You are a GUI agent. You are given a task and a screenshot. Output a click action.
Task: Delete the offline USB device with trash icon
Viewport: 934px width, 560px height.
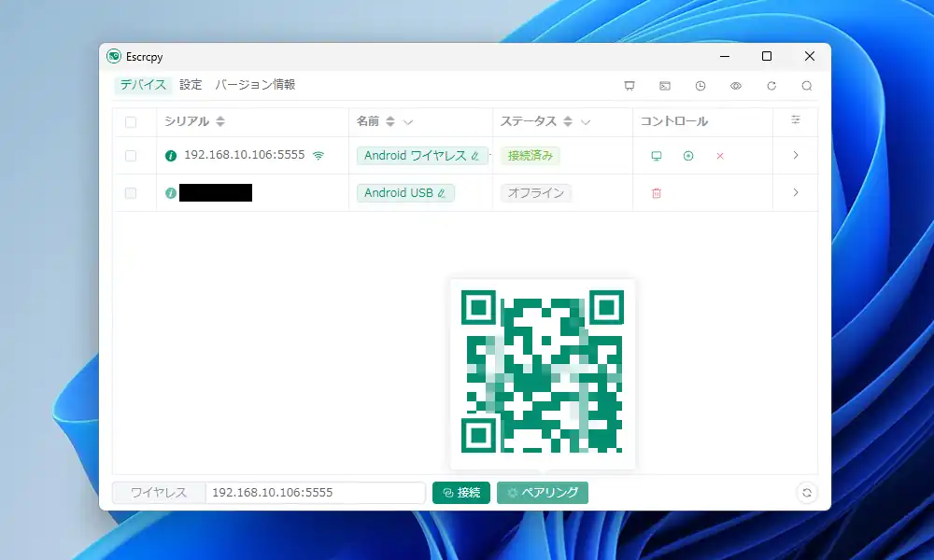tap(657, 193)
